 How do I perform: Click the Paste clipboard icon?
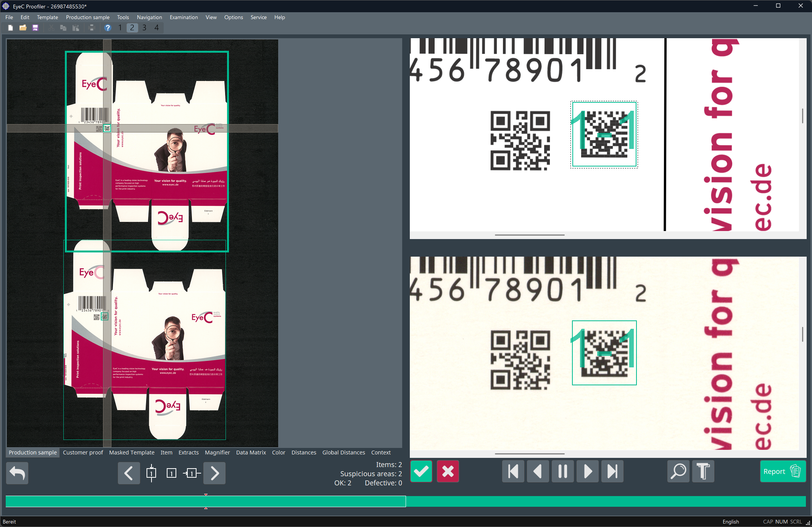pos(76,28)
